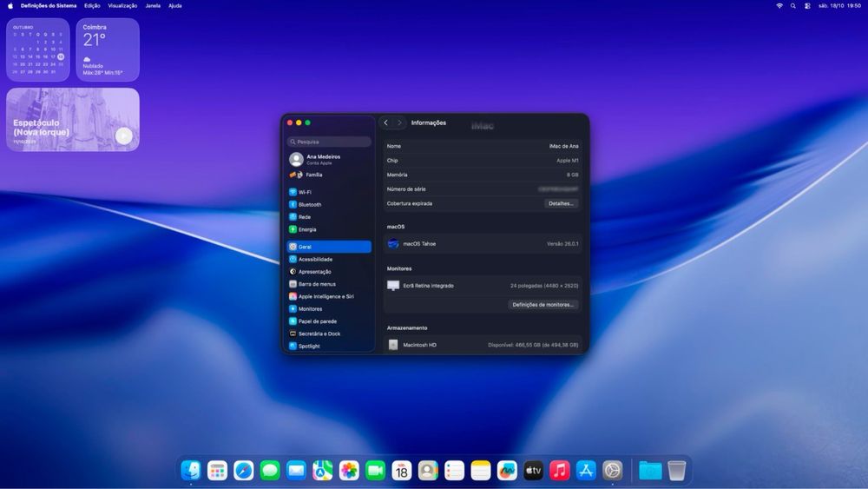Viewport: 868px width, 489px height.
Task: Select Apple Intelligence e Siri
Action: point(329,296)
